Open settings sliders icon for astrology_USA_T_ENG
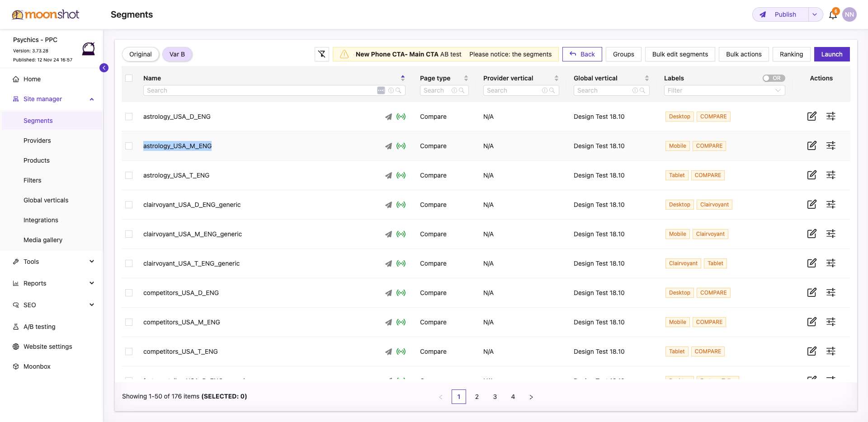The width and height of the screenshot is (868, 422). click(x=831, y=175)
